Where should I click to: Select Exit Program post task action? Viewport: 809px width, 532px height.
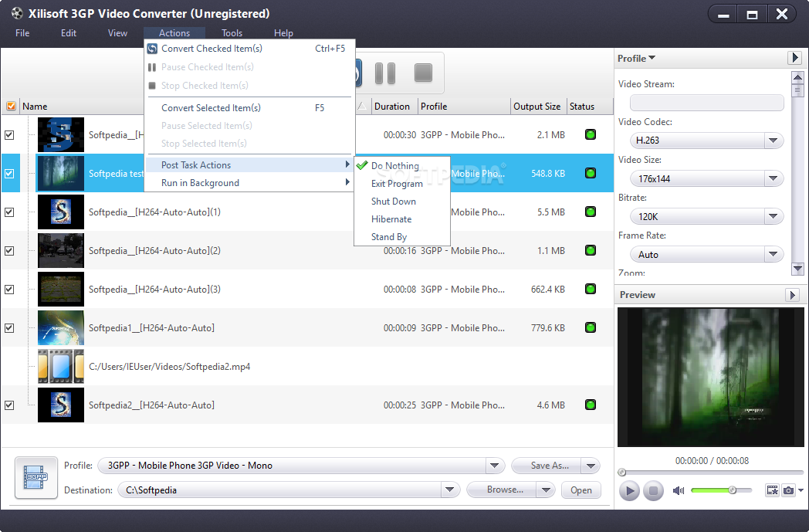pyautogui.click(x=402, y=184)
